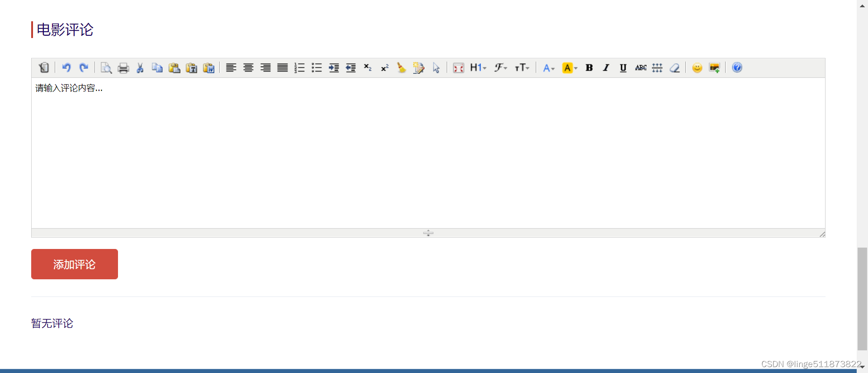Insert a numbered list
This screenshot has height=373, width=868.
pyautogui.click(x=300, y=67)
